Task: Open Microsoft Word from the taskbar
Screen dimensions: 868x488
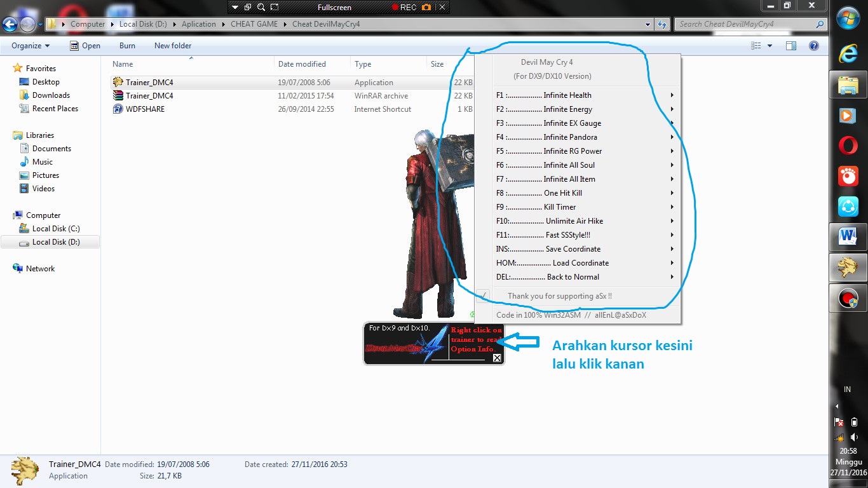Action: point(848,237)
